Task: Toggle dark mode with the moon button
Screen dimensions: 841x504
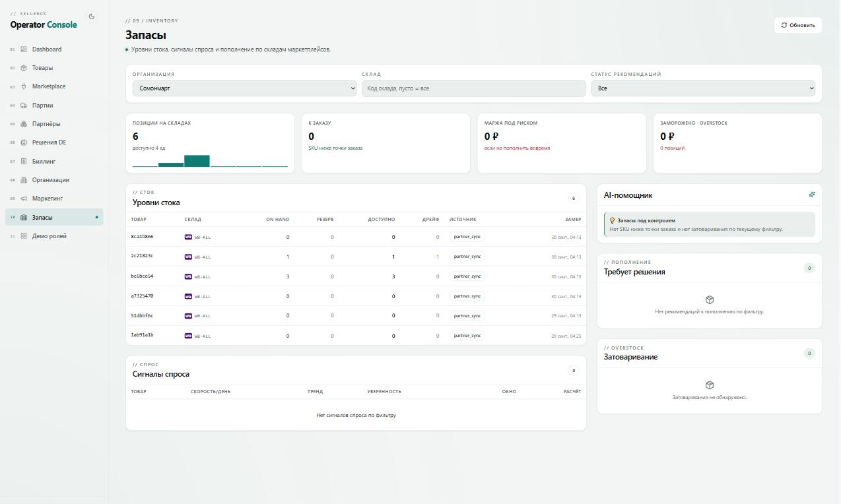Action: [x=92, y=17]
